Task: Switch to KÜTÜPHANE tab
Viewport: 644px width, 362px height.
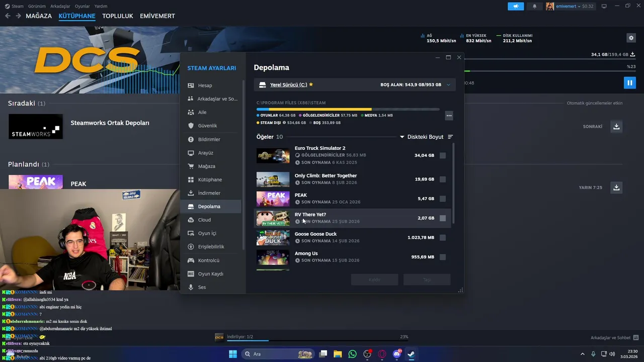Action: pyautogui.click(x=77, y=16)
